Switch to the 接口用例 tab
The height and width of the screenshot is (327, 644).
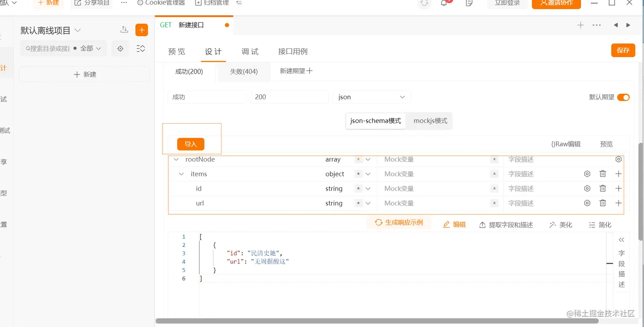pyautogui.click(x=293, y=52)
